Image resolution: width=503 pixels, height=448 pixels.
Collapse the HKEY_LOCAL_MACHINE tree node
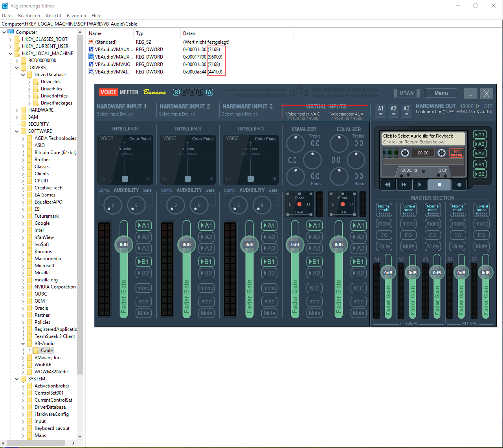click(11, 53)
